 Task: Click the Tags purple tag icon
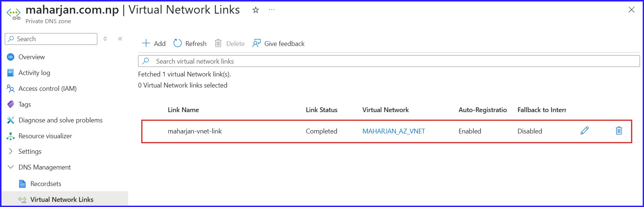(11, 104)
